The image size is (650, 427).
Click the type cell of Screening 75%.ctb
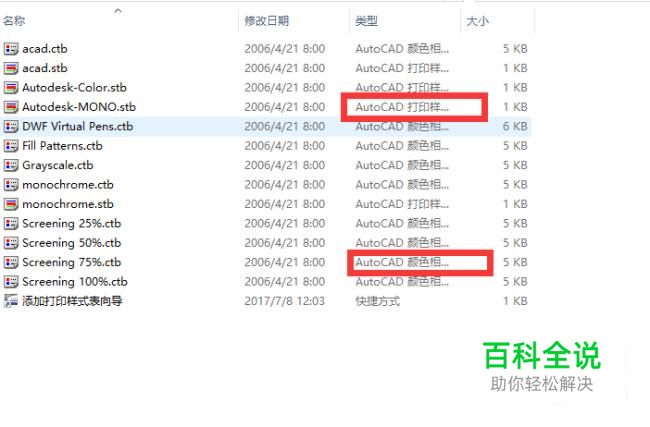pos(402,262)
